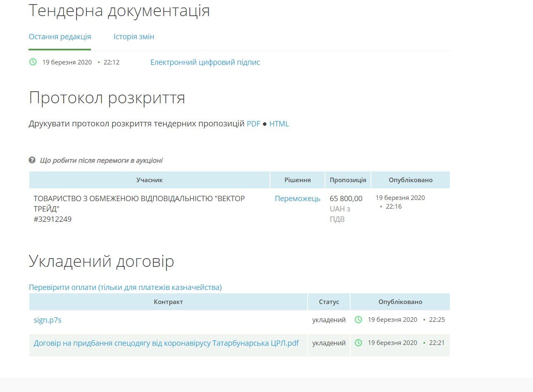
Task: Click the Пропозиція column header
Action: tap(348, 180)
